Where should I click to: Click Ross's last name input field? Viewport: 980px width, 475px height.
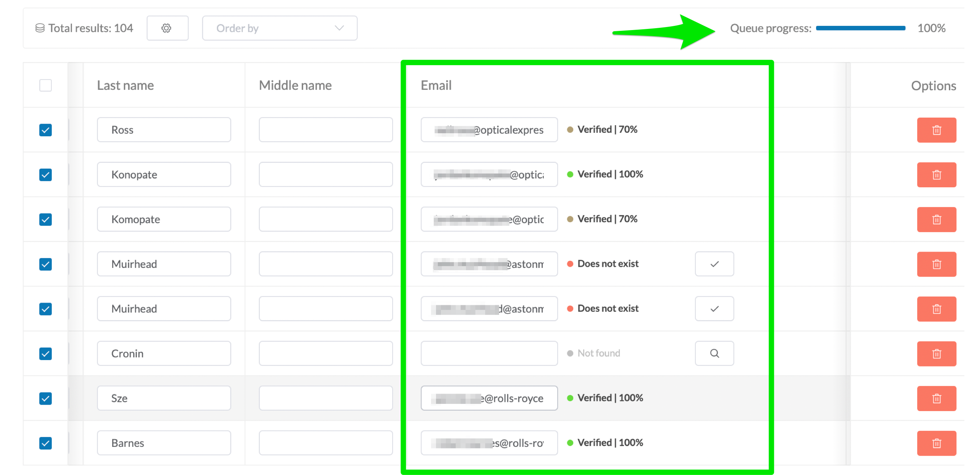(164, 129)
